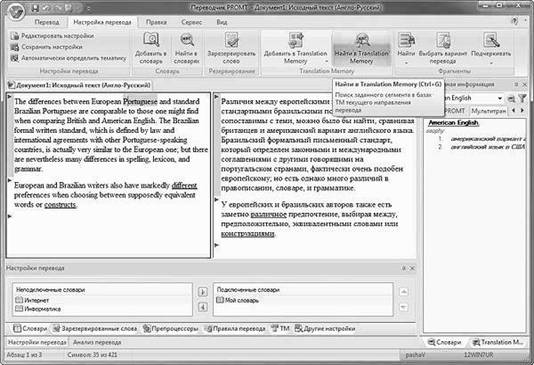Click the Выбрать вариант перевода icon

(x=443, y=39)
